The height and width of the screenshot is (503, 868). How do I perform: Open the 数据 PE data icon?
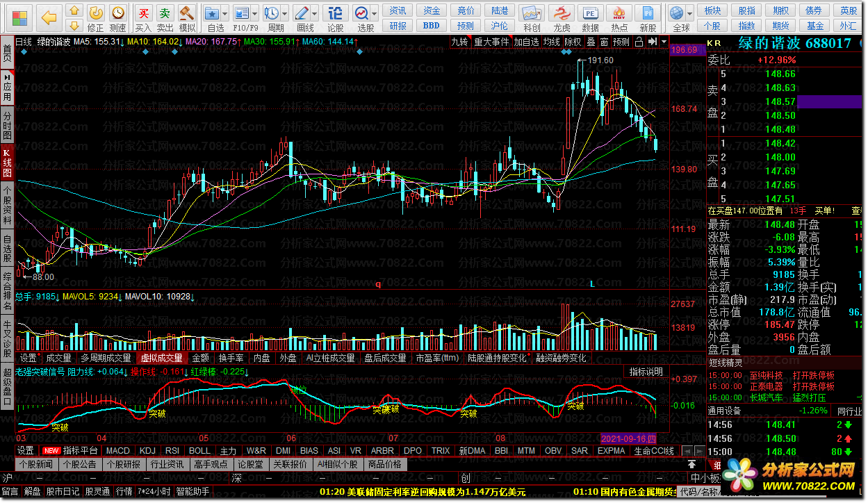(591, 13)
